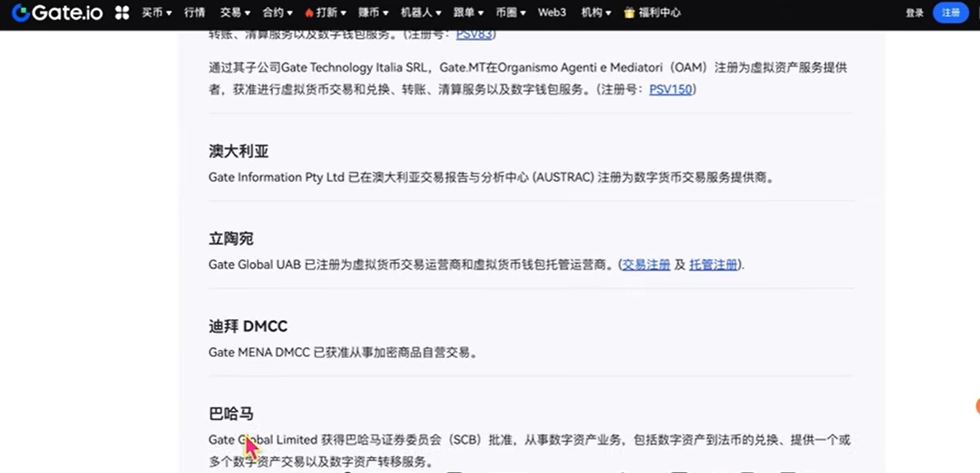Click the 巴哈马 section heading

pos(231,414)
